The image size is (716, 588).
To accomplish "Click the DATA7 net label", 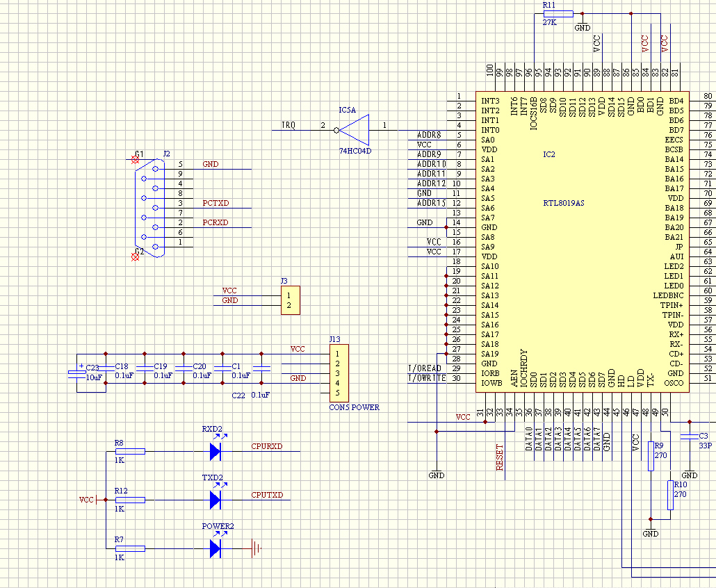I will point(597,439).
